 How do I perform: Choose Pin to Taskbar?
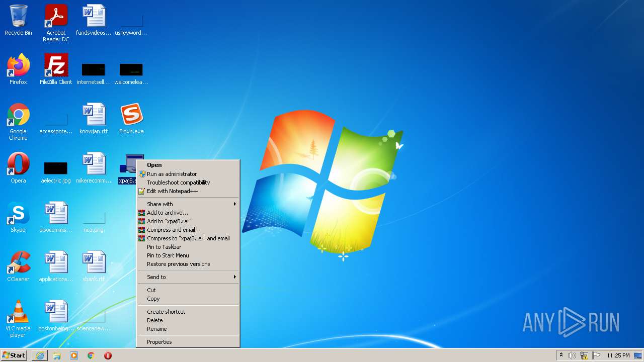point(188,247)
